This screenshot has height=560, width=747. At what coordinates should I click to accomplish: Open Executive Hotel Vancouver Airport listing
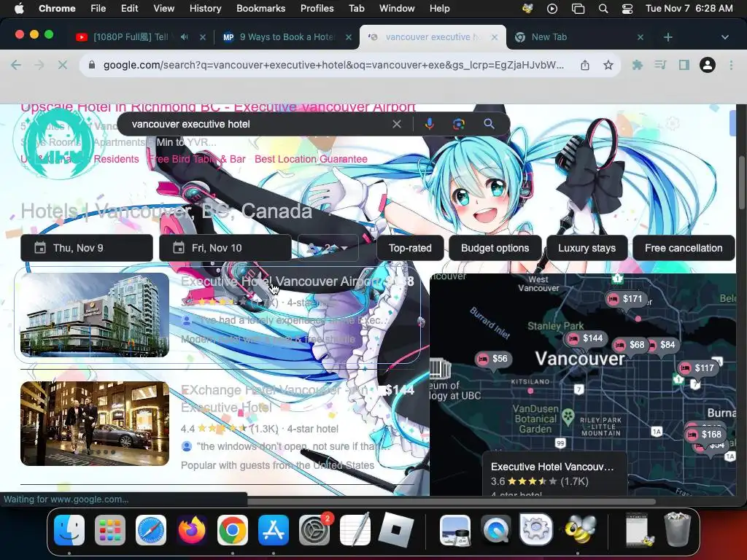click(279, 281)
